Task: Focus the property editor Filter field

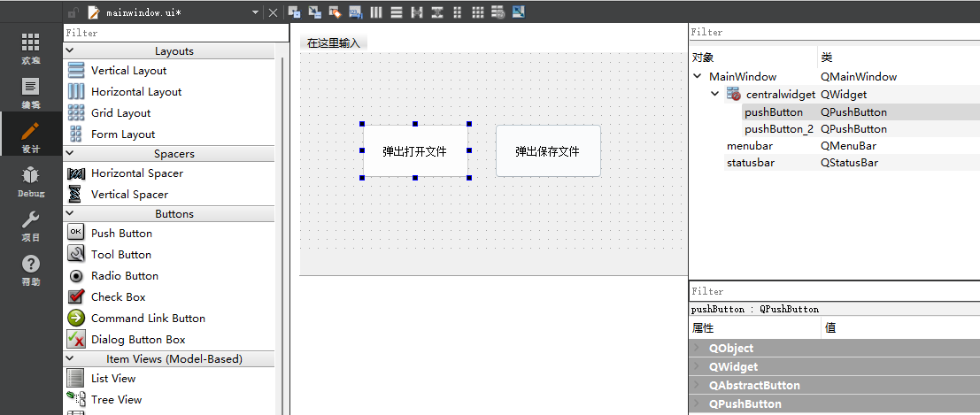Action: click(x=835, y=291)
